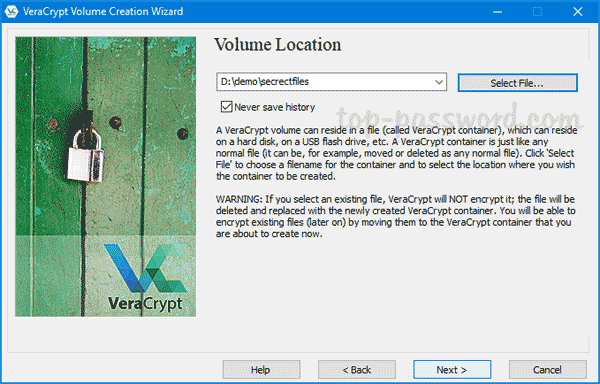Click the 'Never save history' label text

(274, 107)
